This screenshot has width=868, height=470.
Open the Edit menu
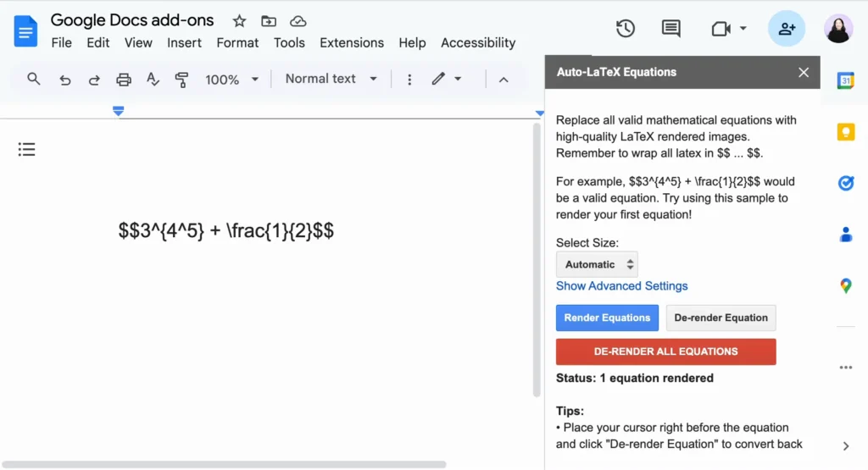(98, 43)
